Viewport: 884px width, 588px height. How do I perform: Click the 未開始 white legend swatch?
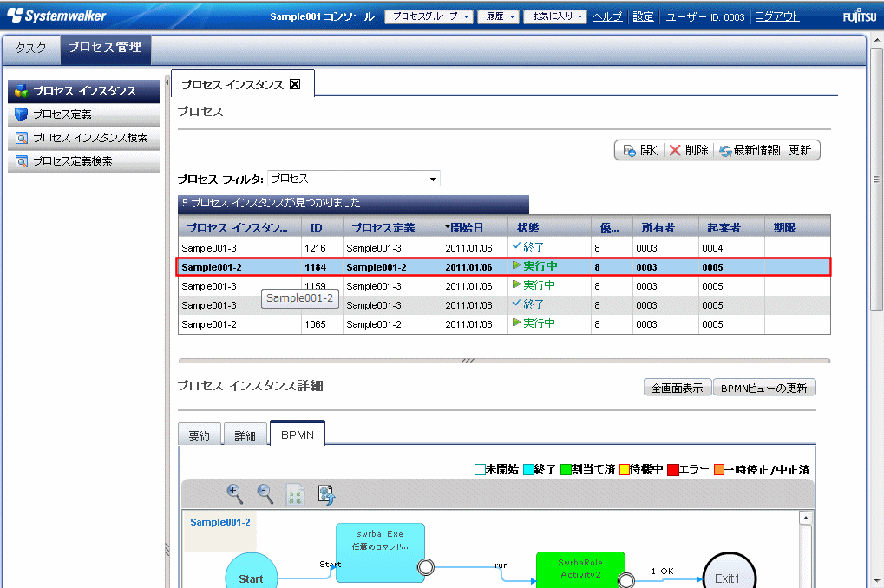pyautogui.click(x=480, y=469)
